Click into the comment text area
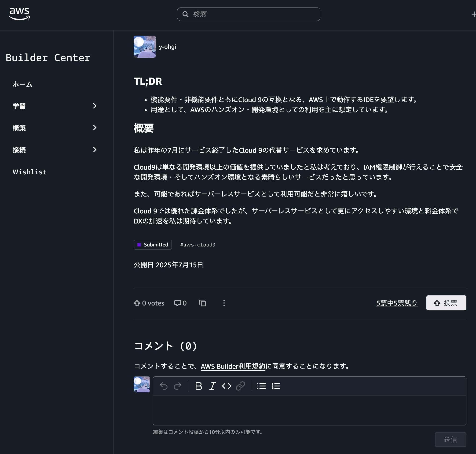This screenshot has width=476, height=454. [x=309, y=410]
